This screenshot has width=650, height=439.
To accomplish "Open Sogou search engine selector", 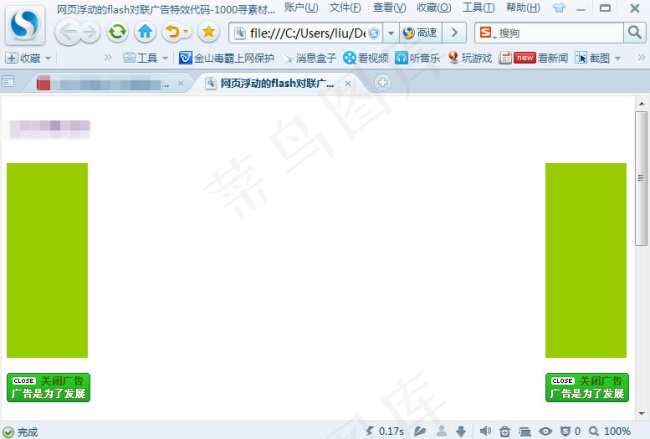I will click(x=487, y=33).
